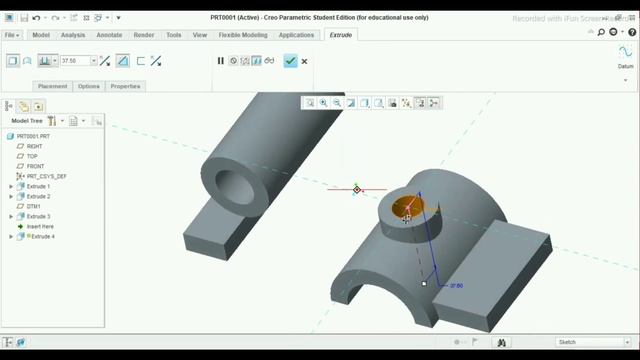Pause the Extrude feature tool
Screen dimensions: 640x360
tap(220, 61)
